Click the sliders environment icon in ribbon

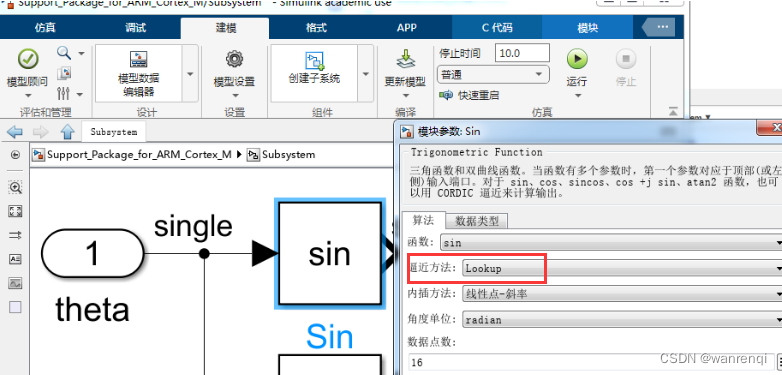[x=64, y=93]
